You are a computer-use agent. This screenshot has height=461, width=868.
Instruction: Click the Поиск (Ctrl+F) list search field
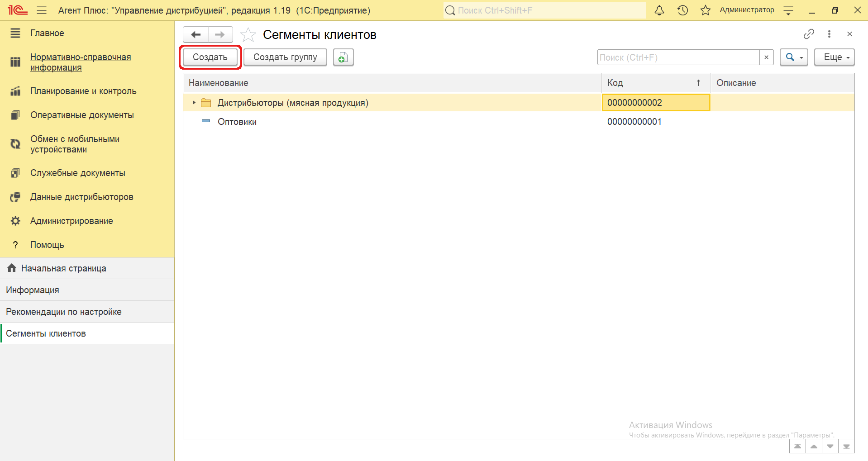coord(678,57)
